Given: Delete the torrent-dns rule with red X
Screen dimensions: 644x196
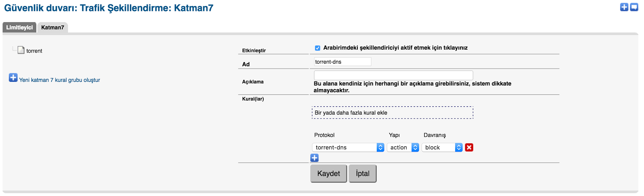Looking at the screenshot, I should coord(469,148).
